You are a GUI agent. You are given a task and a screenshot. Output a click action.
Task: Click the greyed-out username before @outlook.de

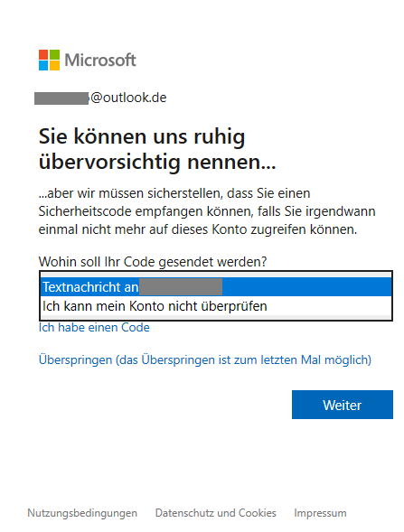[61, 98]
